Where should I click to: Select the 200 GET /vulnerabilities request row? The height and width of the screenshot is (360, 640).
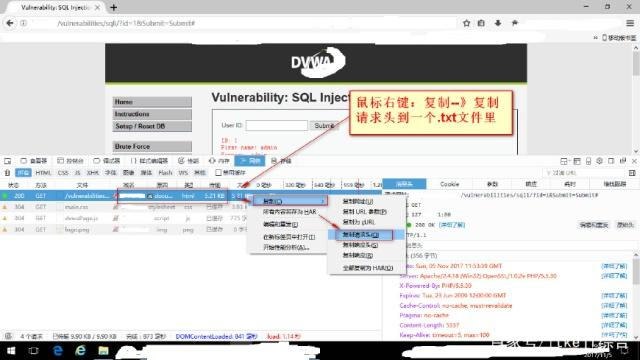(191, 196)
